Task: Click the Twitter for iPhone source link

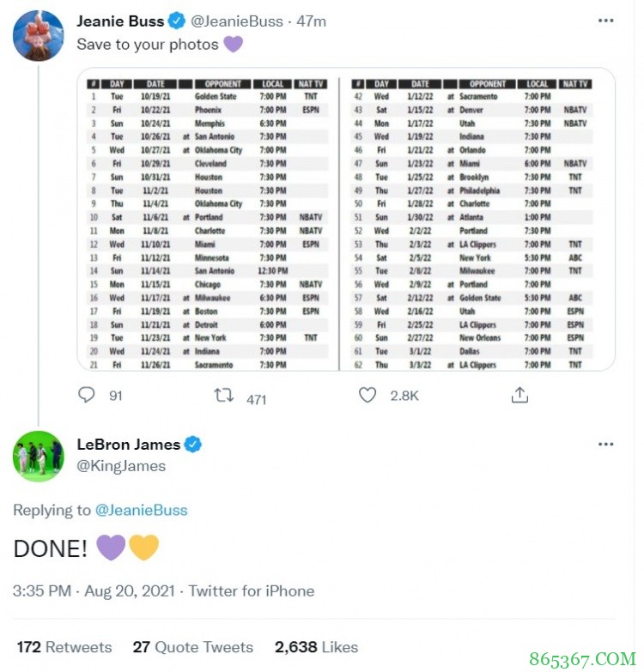Action: click(252, 590)
